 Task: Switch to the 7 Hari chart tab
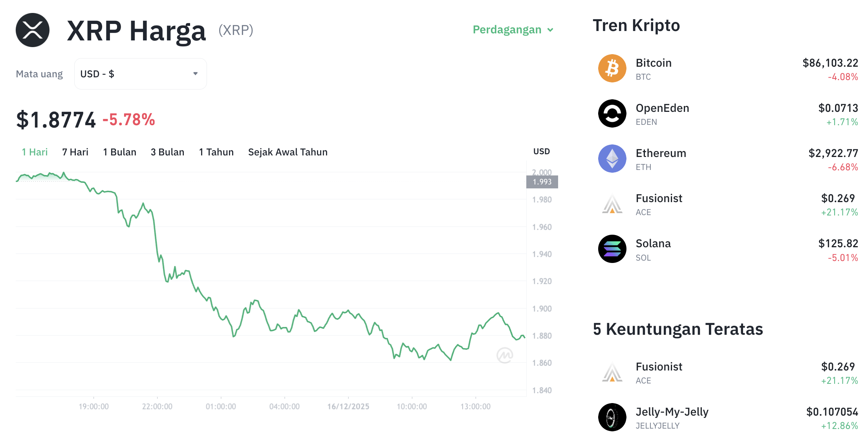coord(75,152)
